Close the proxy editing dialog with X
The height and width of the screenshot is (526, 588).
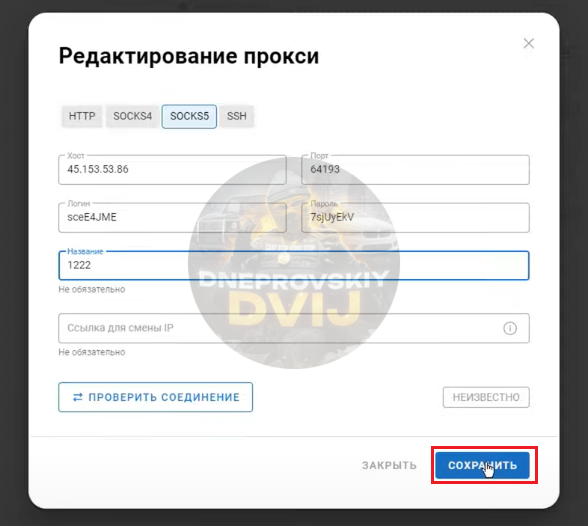(529, 43)
